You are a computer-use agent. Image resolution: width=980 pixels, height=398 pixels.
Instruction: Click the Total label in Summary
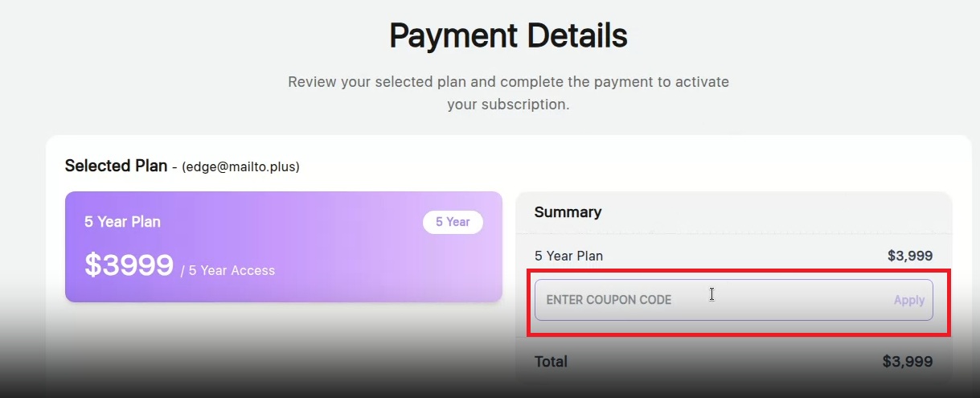pyautogui.click(x=551, y=362)
